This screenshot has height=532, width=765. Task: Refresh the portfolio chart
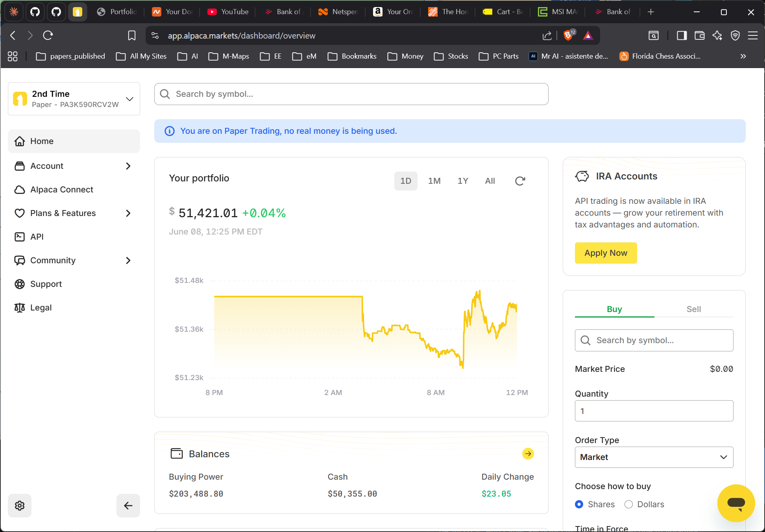520,181
